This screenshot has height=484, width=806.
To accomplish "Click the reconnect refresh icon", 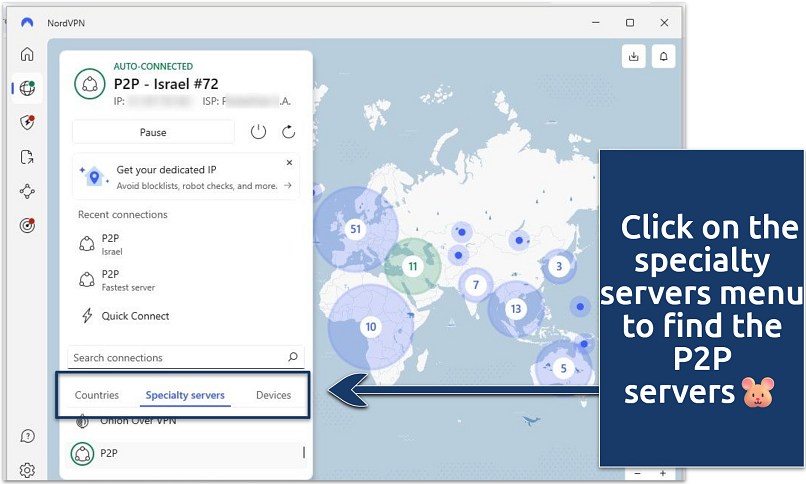I will point(288,132).
